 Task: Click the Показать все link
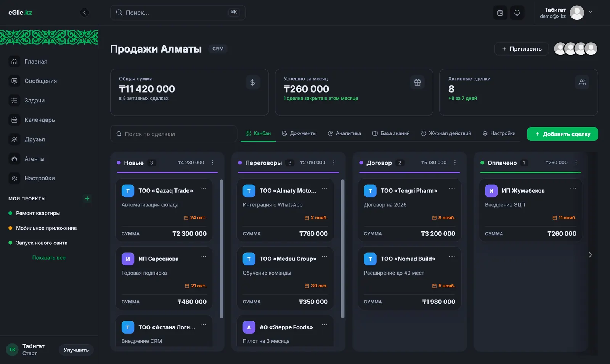pos(49,258)
